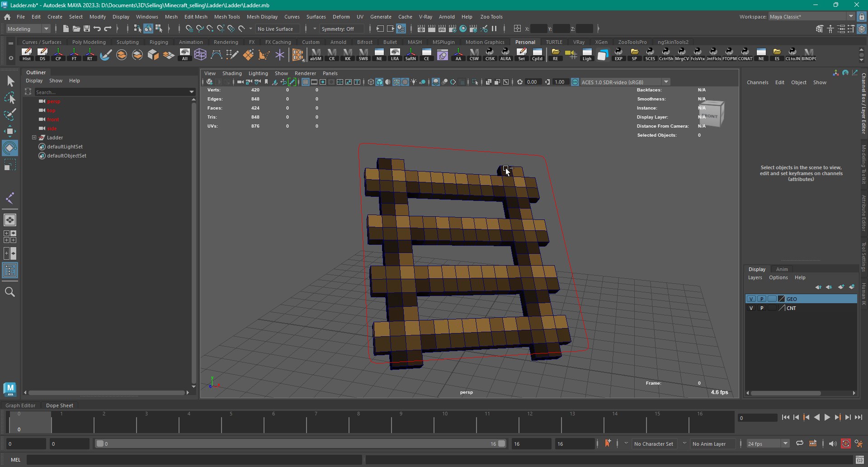868x467 pixels.
Task: Click the GEO layer color swatch
Action: (x=782, y=299)
